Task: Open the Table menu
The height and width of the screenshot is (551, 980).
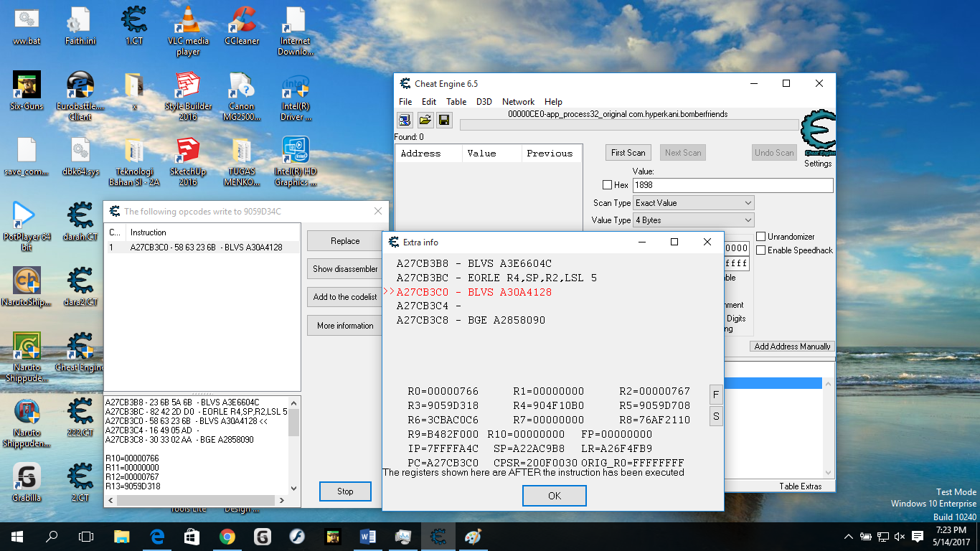Action: (456, 102)
